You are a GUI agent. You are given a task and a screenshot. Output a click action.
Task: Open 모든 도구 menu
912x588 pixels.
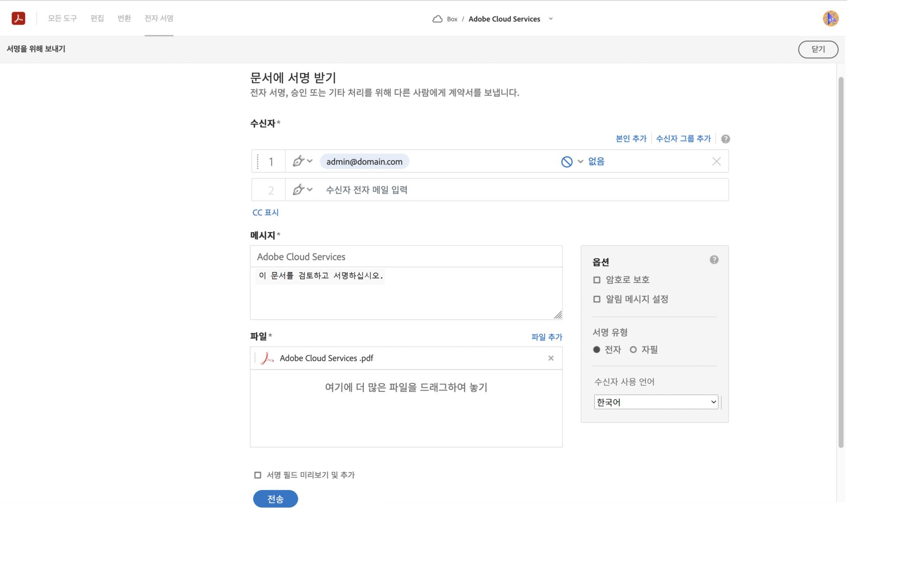pyautogui.click(x=62, y=18)
